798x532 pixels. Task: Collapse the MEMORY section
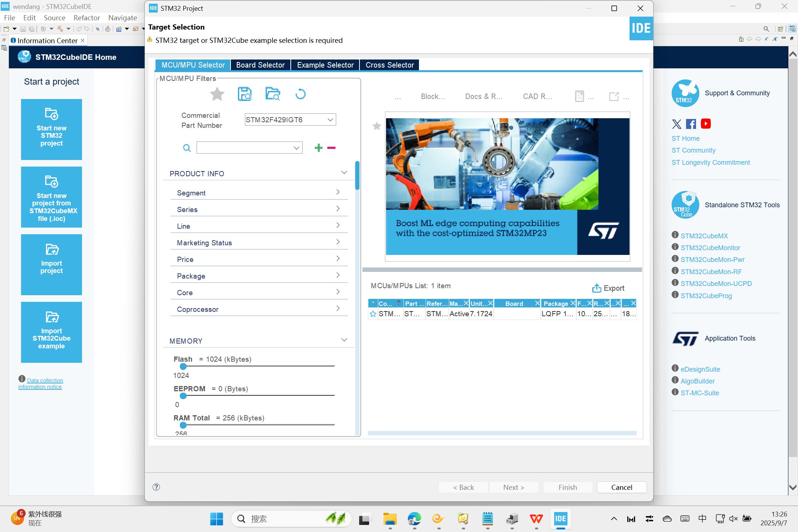pos(344,340)
